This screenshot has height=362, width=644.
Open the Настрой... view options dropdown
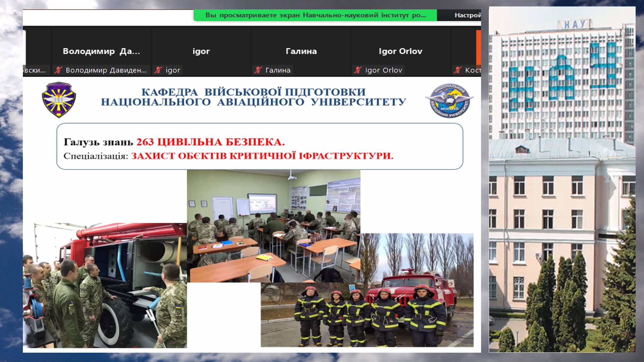pos(467,15)
